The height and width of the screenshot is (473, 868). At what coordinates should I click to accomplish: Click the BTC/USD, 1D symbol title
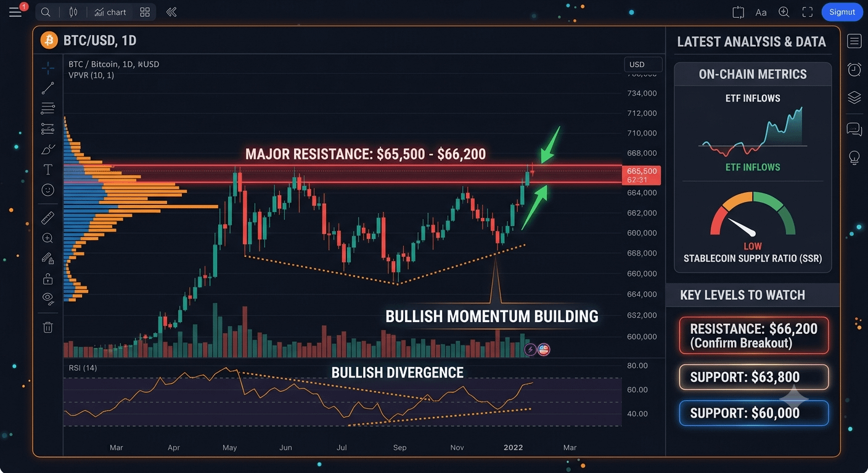click(100, 41)
